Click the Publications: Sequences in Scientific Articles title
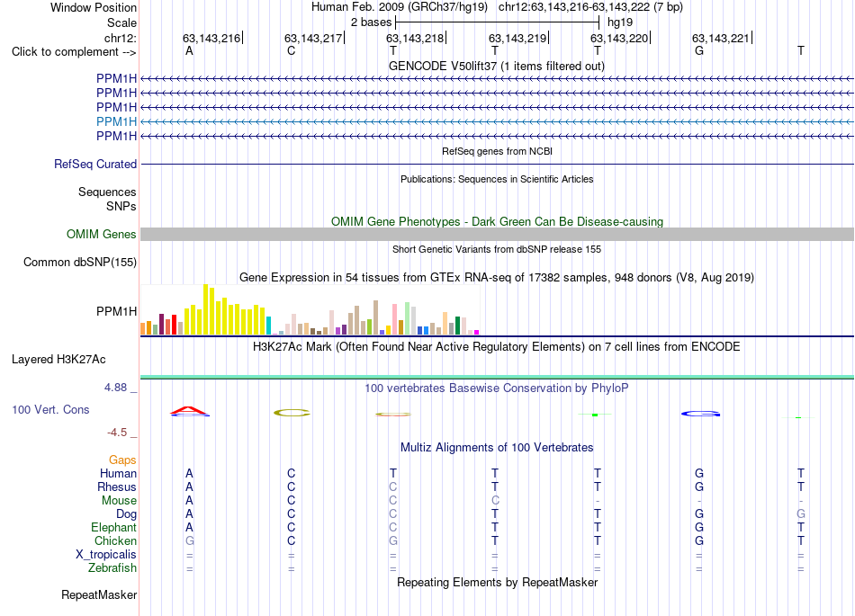Viewport: 855px width, 616px height. pos(497,179)
